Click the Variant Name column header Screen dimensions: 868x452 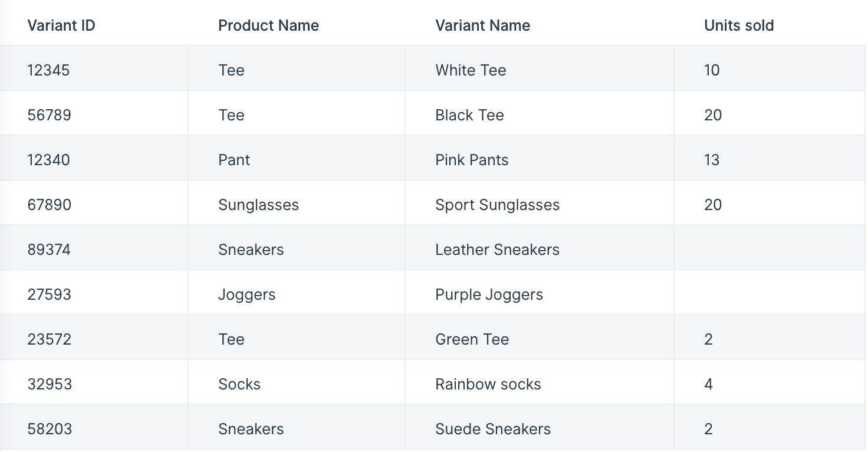click(482, 25)
